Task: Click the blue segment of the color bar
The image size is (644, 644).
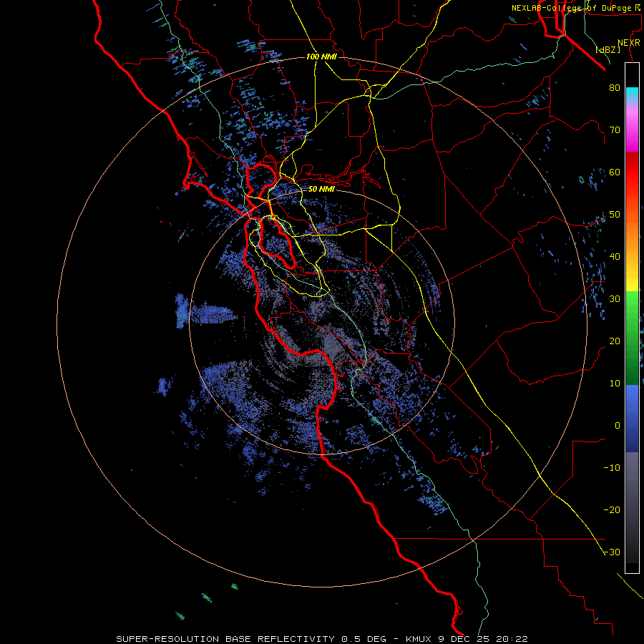Action: point(632,419)
